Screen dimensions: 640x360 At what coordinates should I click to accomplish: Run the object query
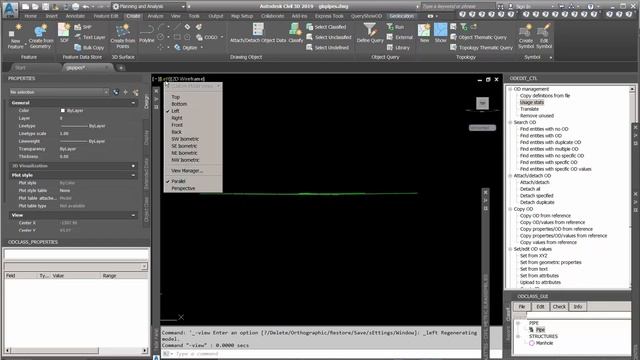pos(396,27)
